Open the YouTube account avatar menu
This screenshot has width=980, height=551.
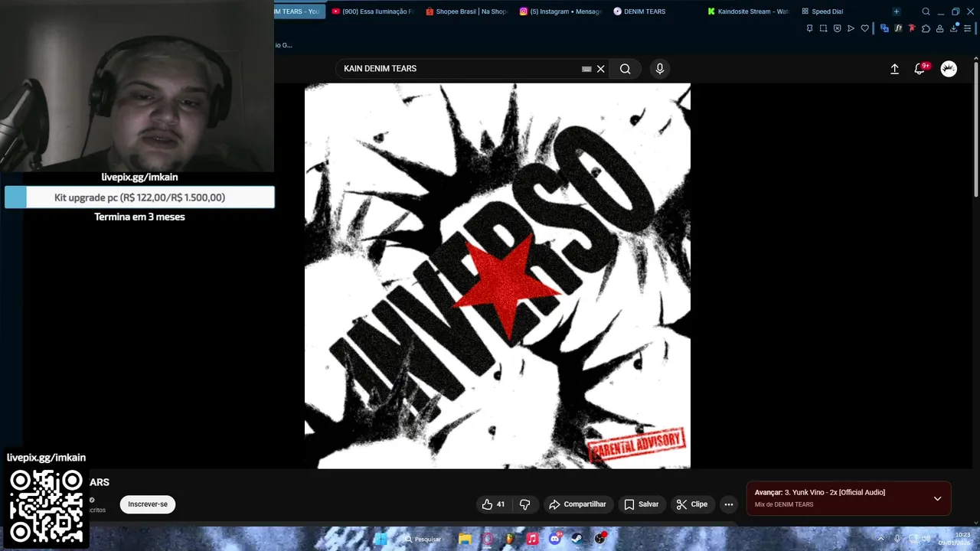pyautogui.click(x=949, y=69)
